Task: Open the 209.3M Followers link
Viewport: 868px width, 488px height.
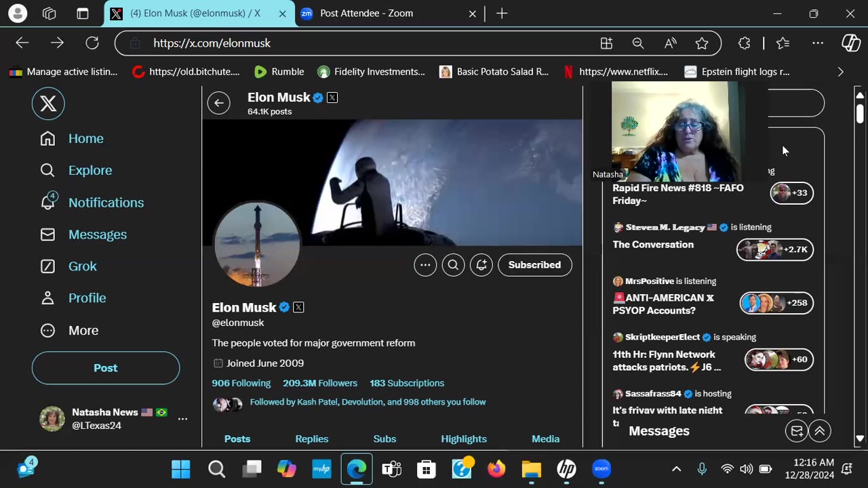Action: (320, 383)
